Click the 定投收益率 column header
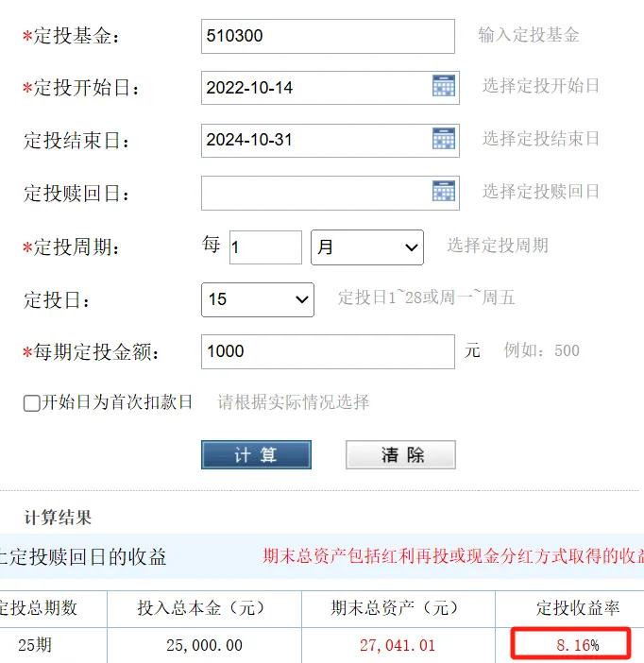The image size is (644, 663). (x=578, y=608)
